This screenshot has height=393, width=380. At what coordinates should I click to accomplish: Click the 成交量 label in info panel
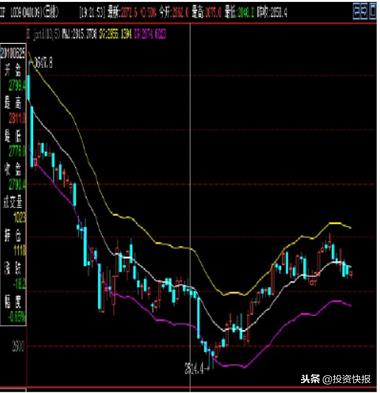[13, 202]
